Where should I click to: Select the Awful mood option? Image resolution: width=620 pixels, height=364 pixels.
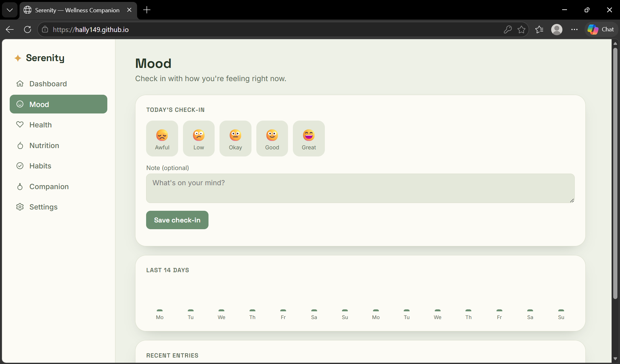pyautogui.click(x=162, y=139)
